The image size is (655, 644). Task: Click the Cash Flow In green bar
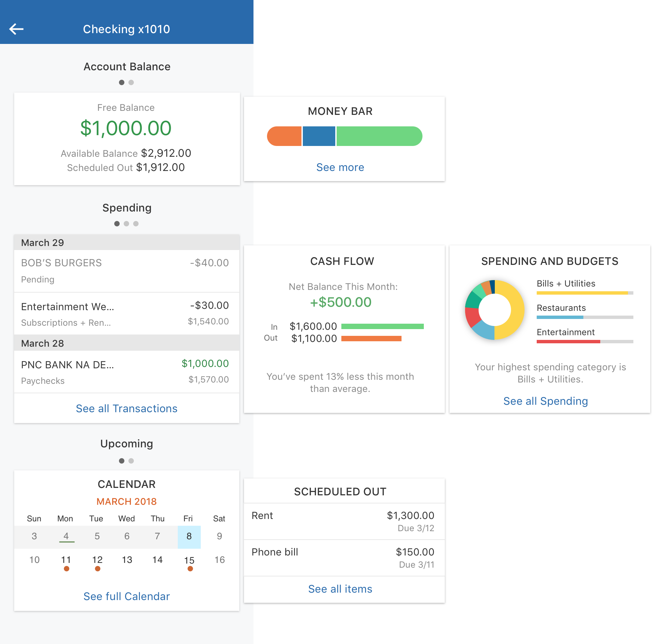click(382, 326)
